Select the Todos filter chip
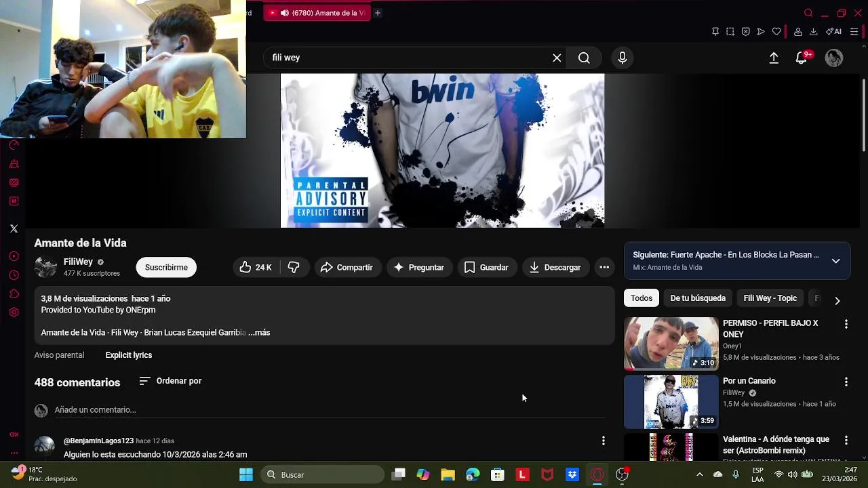Screen dimensions: 868x488 [x=642, y=298]
